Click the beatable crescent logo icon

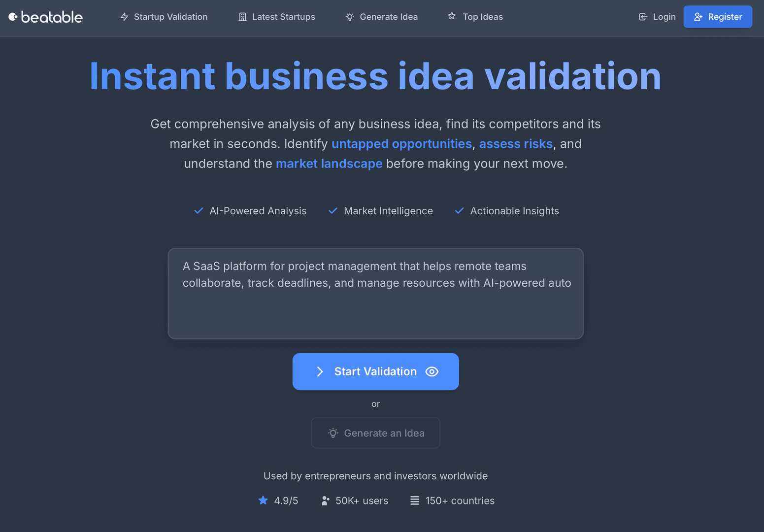pos(14,16)
